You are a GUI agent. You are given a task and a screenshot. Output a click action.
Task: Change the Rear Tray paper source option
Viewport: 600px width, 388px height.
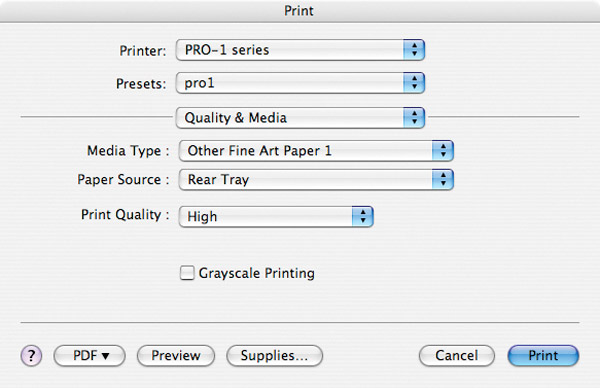(x=316, y=179)
